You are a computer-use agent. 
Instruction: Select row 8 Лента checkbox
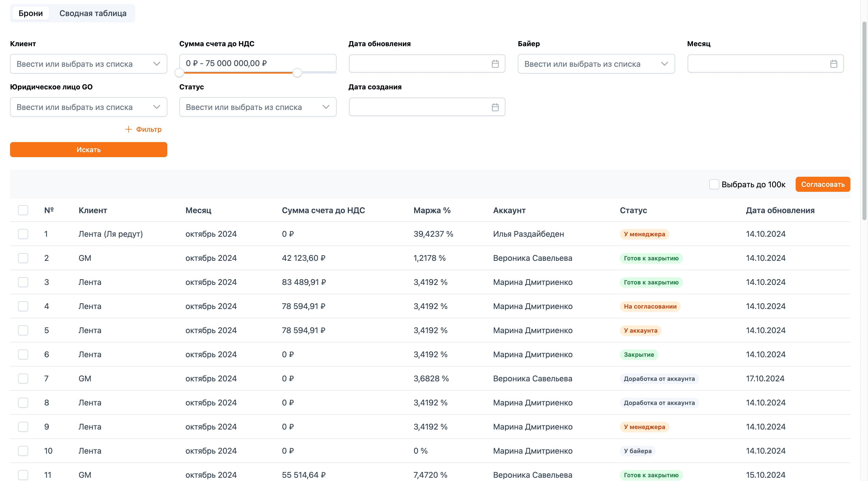tap(23, 402)
